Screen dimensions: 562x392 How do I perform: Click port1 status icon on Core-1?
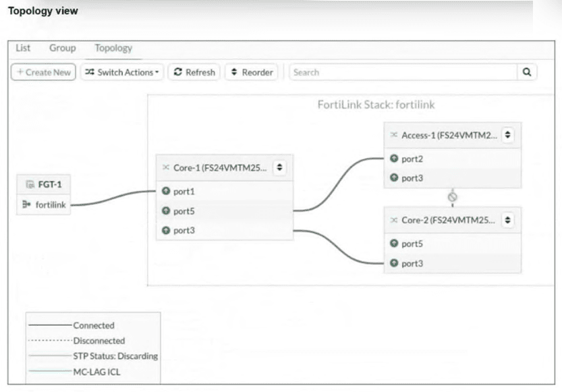[165, 192]
